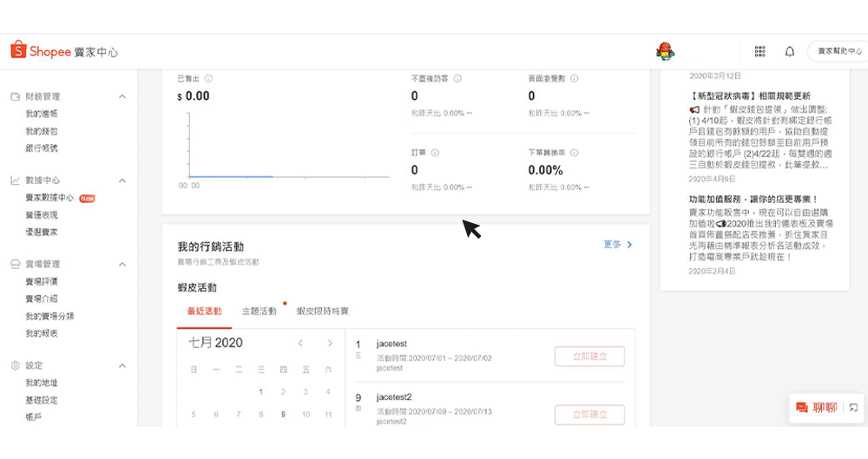
Task: Open the apps grid icon
Action: coord(759,51)
